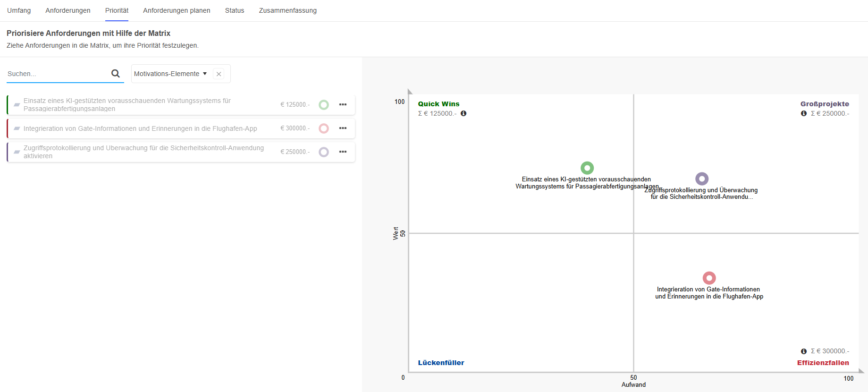Image resolution: width=868 pixels, height=392 pixels.
Task: Click green circle marker of KI-Wartungssystem list item
Action: [x=324, y=105]
